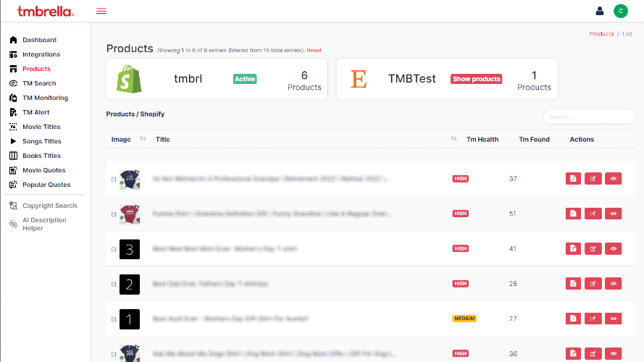Screen dimensions: 644x362
Task: Click the edit icon for the row with 25 found
Action: tap(593, 284)
